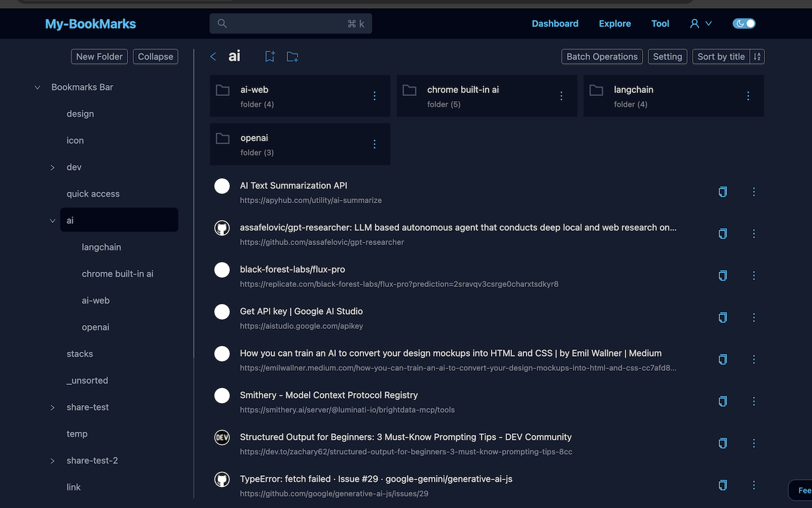This screenshot has height=508, width=812.
Task: Copy the Structured Output for Beginners link
Action: tap(723, 443)
